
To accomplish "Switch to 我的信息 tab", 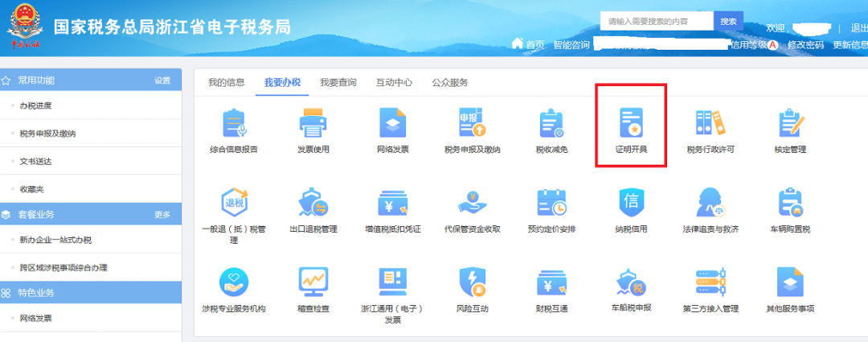I will 227,83.
